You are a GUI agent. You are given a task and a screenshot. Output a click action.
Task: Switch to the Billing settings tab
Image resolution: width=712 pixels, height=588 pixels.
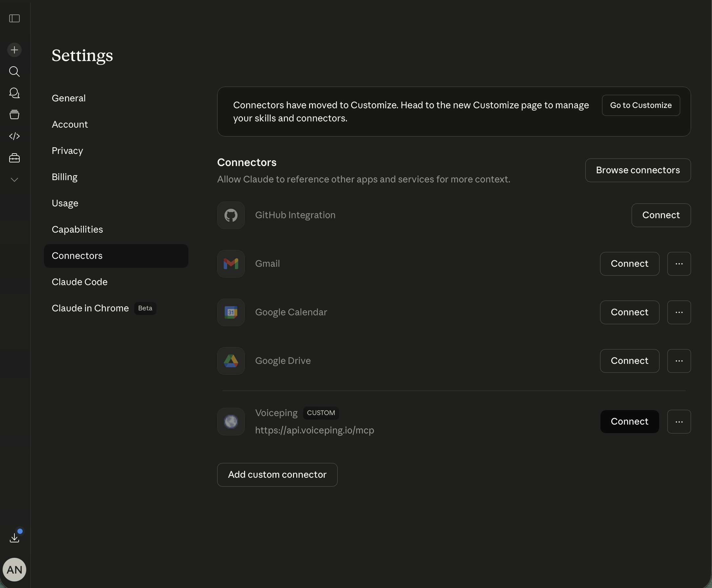[64, 177]
